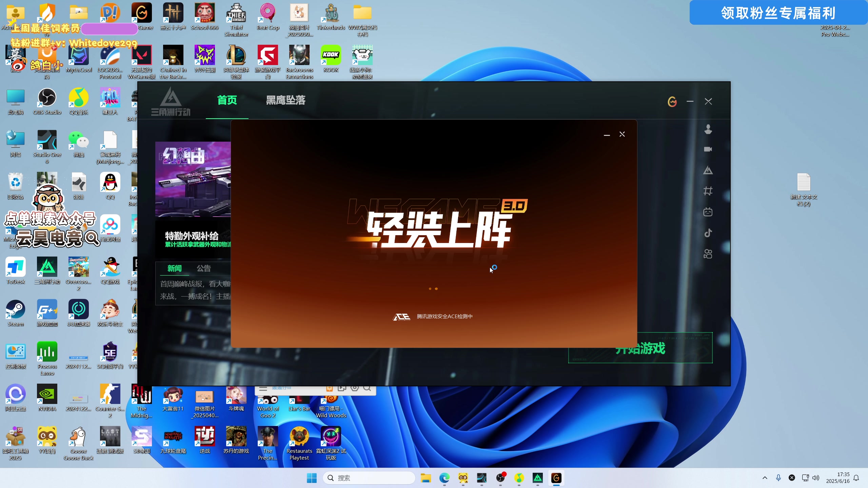Select UU加速器 desktop icon

coord(79,313)
